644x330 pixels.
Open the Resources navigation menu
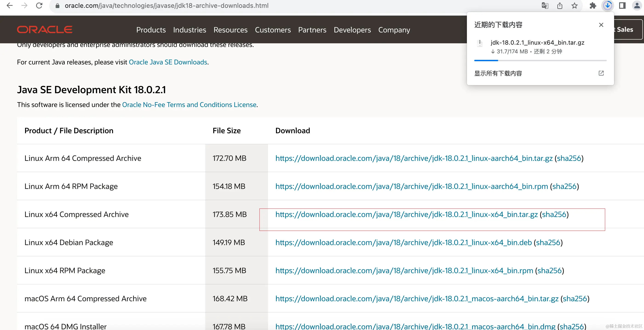(230, 30)
